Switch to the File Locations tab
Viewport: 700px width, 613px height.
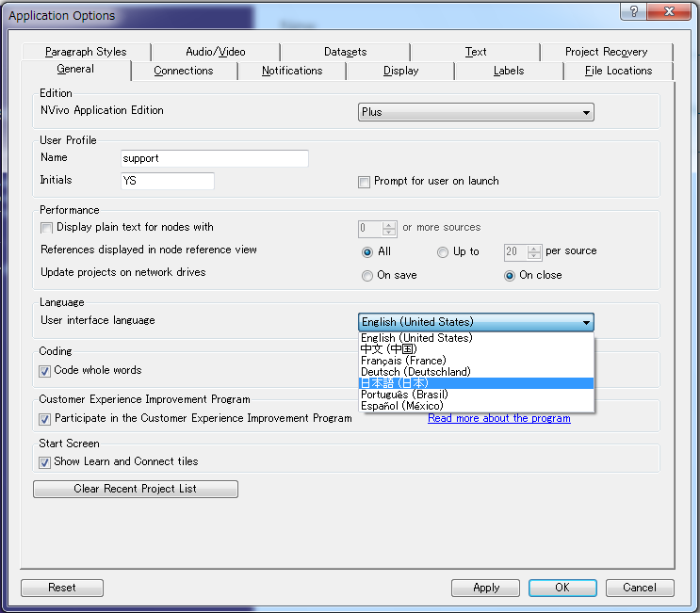[618, 71]
